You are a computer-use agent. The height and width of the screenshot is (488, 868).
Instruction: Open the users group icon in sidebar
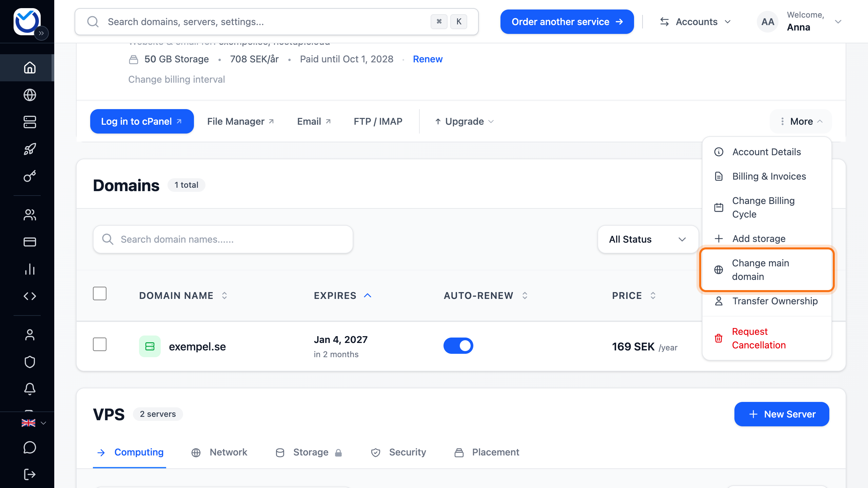click(x=30, y=215)
